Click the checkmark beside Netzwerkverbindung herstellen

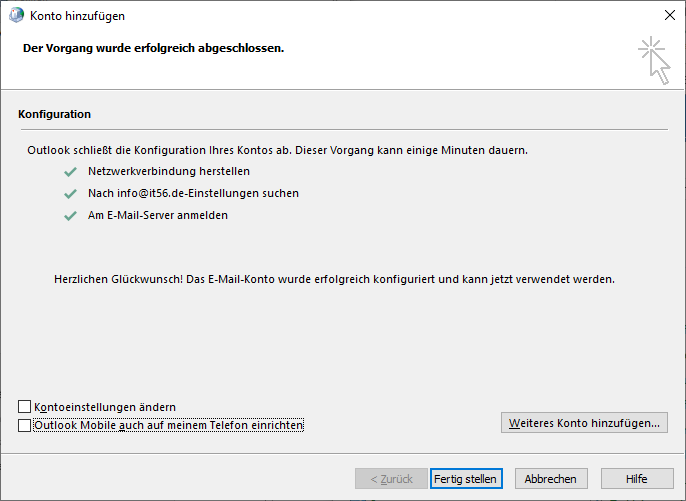click(x=70, y=172)
